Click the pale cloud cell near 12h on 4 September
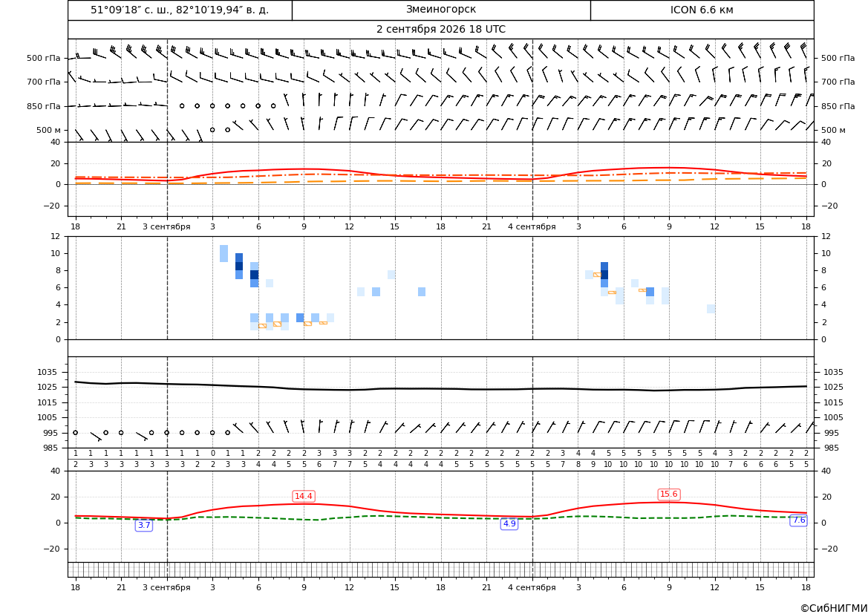Viewport: 868px width, 614px height. click(711, 309)
